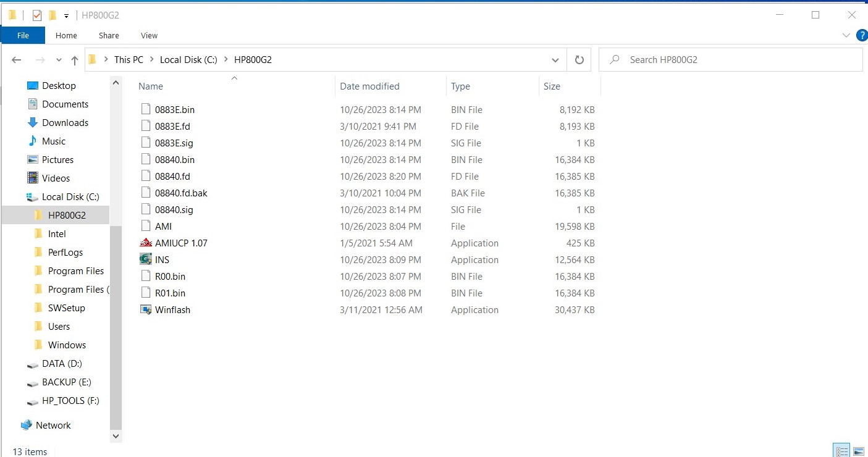Select the Intel folder in sidebar
The height and width of the screenshot is (457, 868).
pos(57,233)
